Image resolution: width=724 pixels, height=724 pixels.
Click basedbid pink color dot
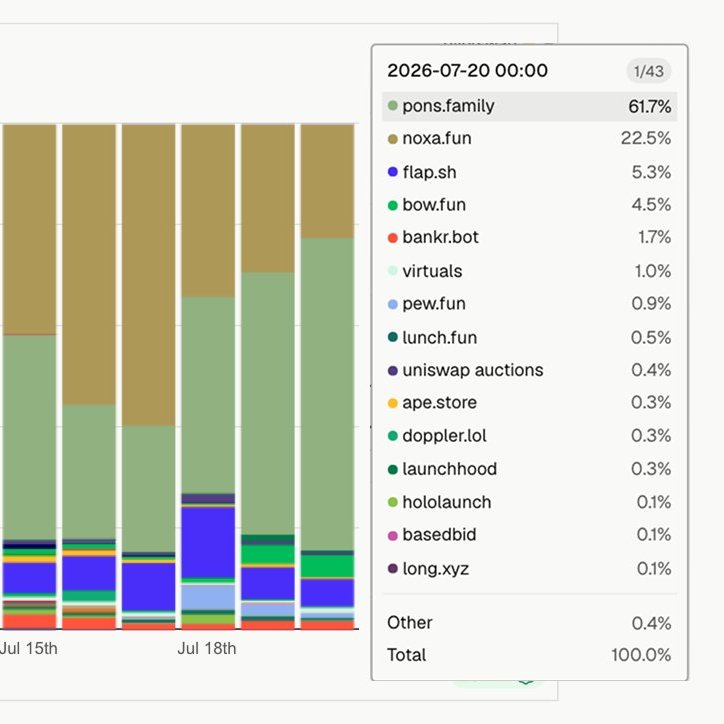point(392,536)
